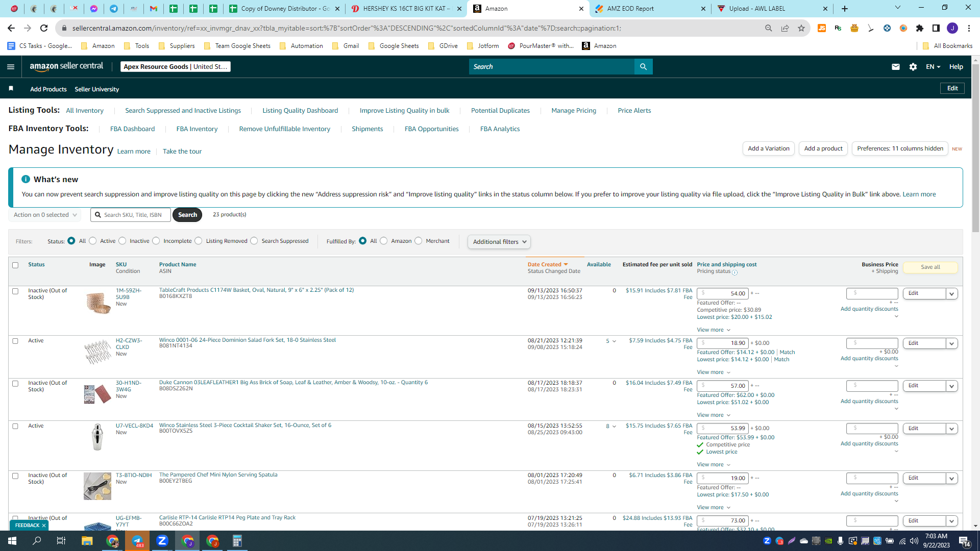Switch to the AMZ EOD Report tab
980x551 pixels.
tap(650, 9)
